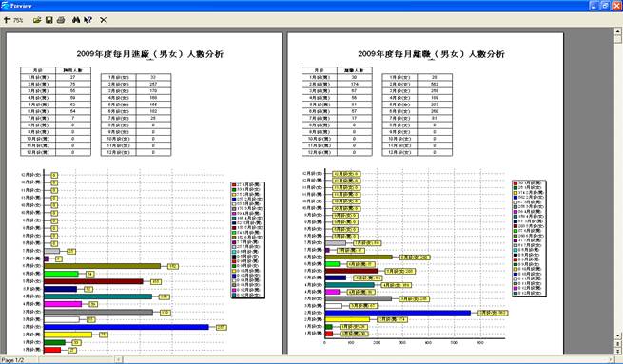Click the left chart color legend box
The height and width of the screenshot is (364, 623).
click(x=248, y=240)
